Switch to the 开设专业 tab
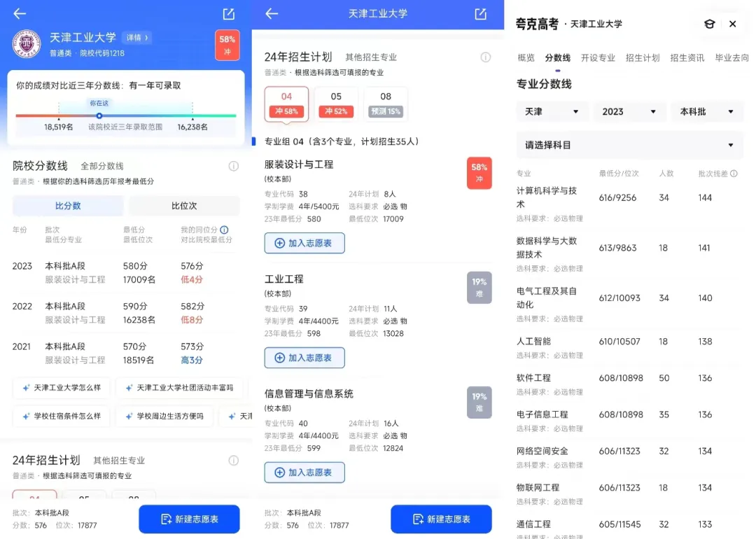 pos(598,58)
